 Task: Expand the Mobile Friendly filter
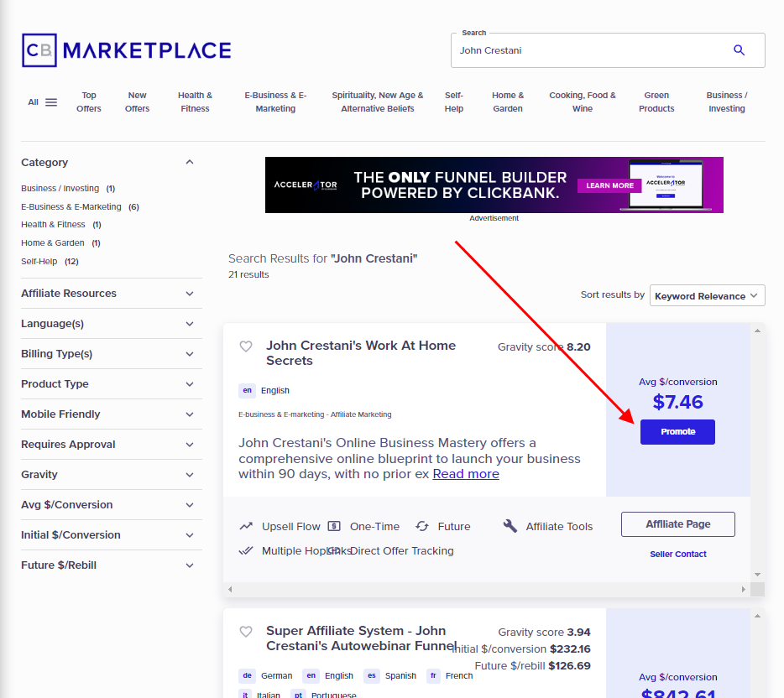pos(190,414)
